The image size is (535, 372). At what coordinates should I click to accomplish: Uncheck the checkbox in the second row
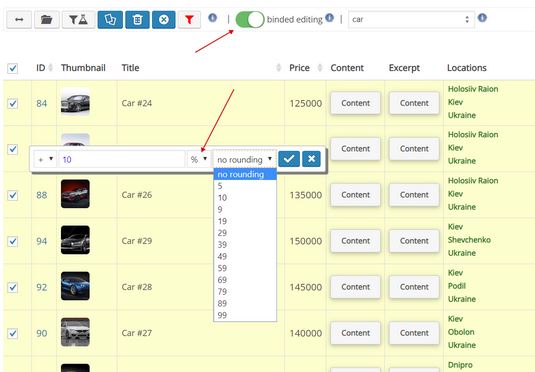13,149
